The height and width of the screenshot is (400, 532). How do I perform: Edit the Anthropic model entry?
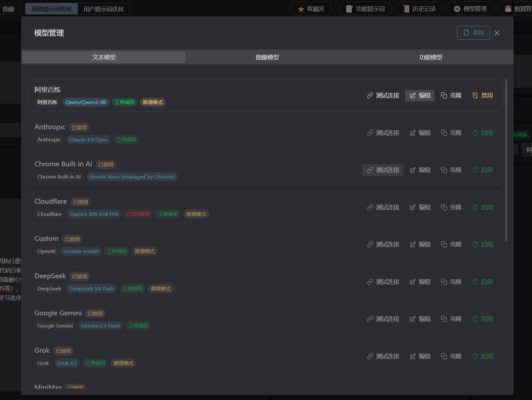(420, 133)
